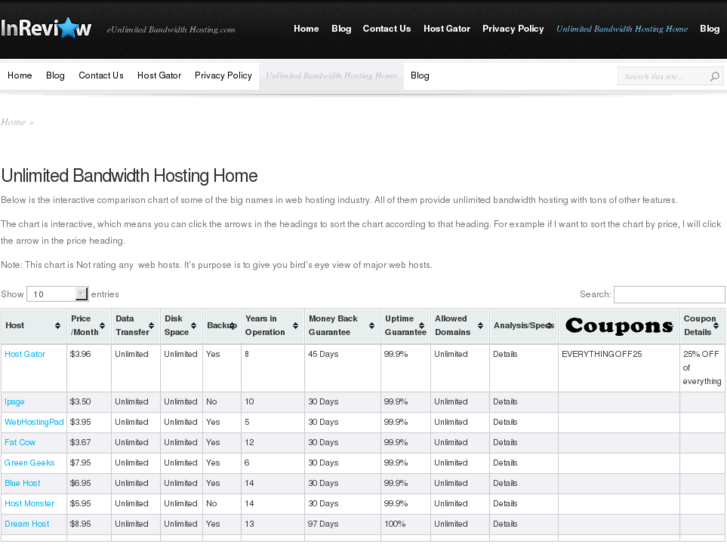Click the Coupons header image
This screenshot has width=727, height=545.
tap(619, 326)
